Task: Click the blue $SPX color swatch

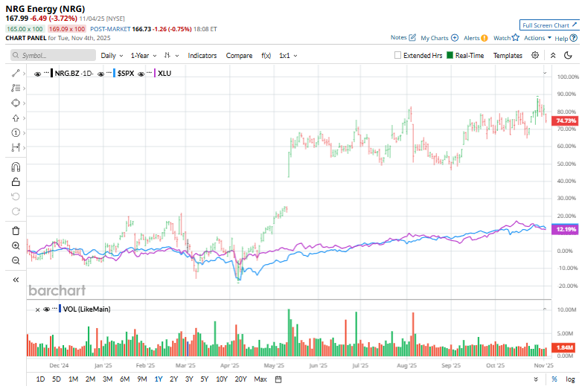Action: pos(115,73)
